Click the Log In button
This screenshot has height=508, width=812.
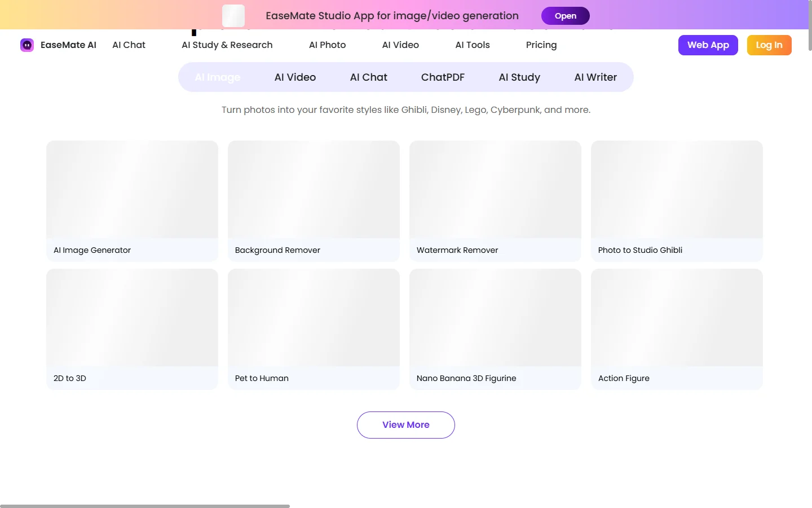(x=769, y=45)
